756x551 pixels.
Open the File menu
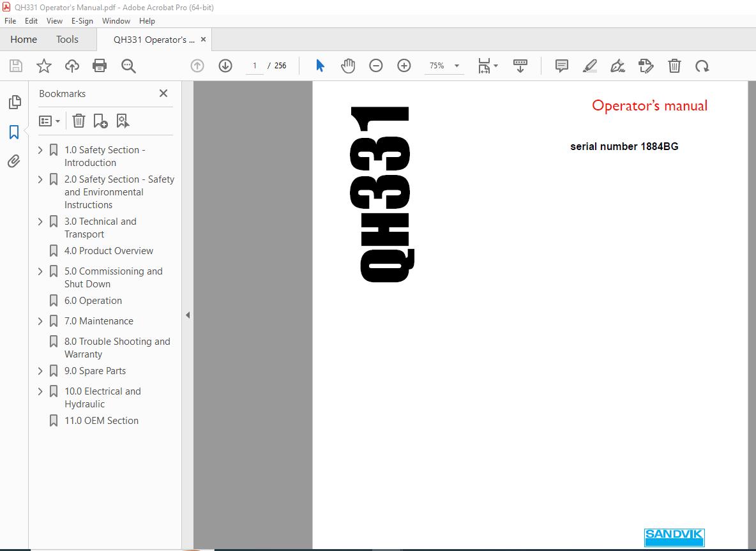click(x=10, y=20)
